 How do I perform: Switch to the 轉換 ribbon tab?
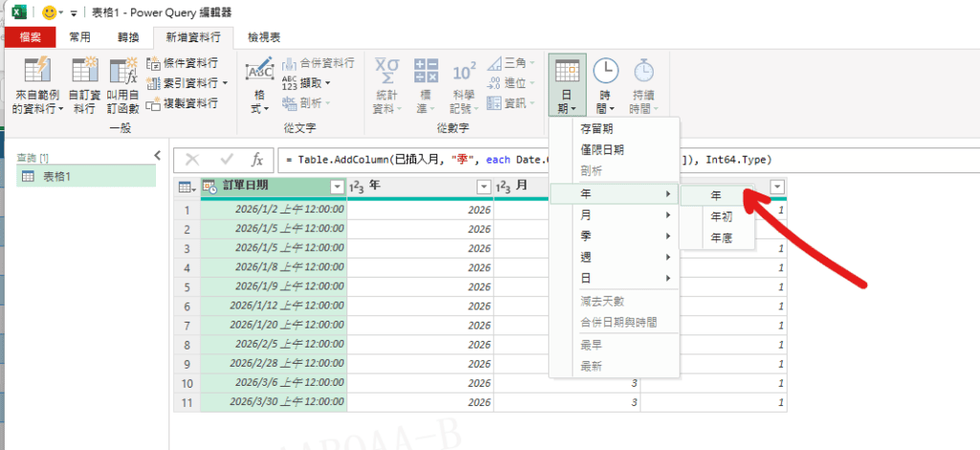tap(128, 37)
